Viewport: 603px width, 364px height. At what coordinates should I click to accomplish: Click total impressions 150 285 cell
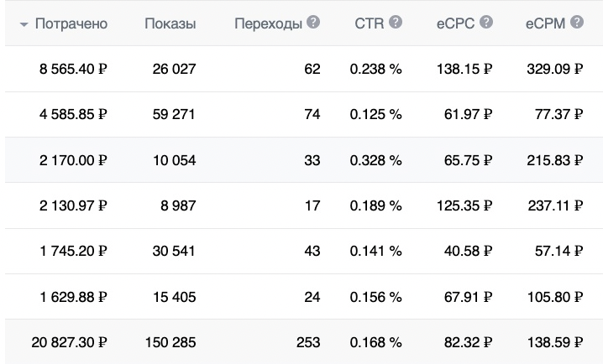coord(170,341)
